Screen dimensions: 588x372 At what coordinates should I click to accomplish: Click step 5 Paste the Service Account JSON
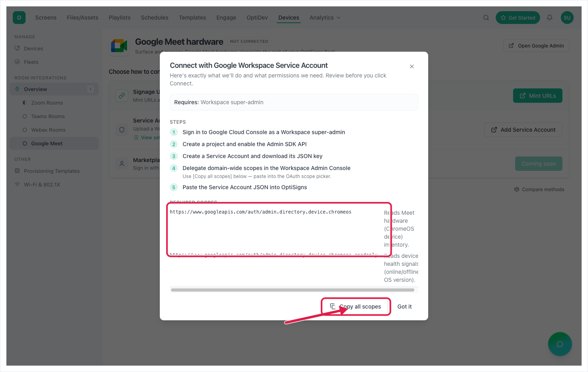(x=245, y=187)
